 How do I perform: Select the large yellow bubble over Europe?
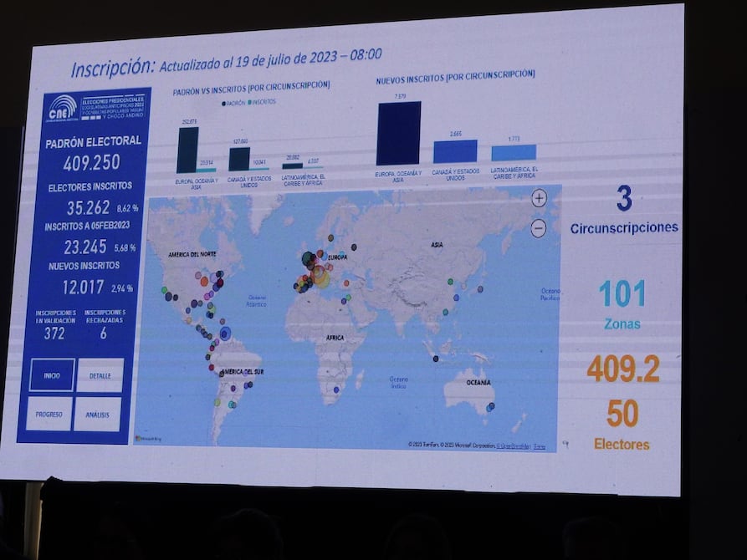click(320, 274)
